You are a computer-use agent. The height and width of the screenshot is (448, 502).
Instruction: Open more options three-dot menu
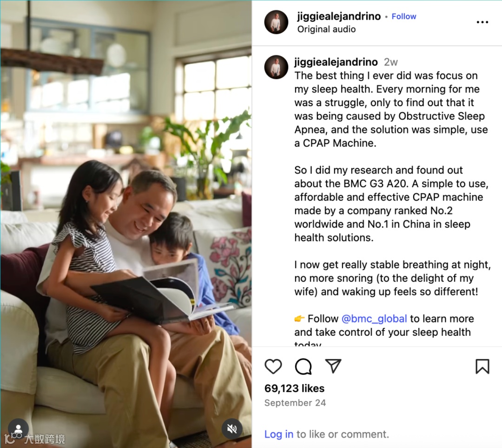(x=482, y=22)
